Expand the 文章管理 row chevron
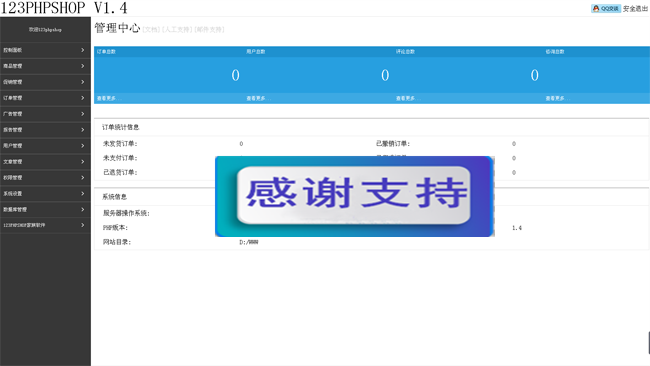 pyautogui.click(x=82, y=162)
